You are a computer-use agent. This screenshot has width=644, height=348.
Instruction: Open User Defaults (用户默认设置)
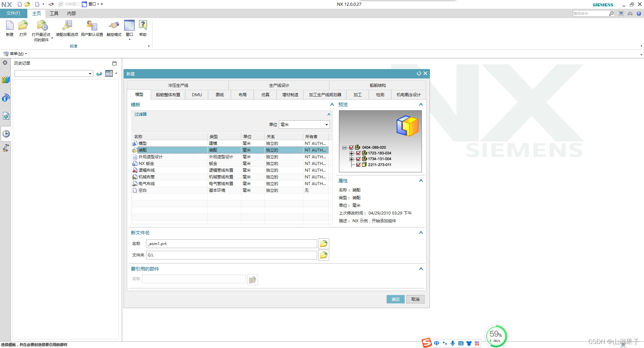92,28
